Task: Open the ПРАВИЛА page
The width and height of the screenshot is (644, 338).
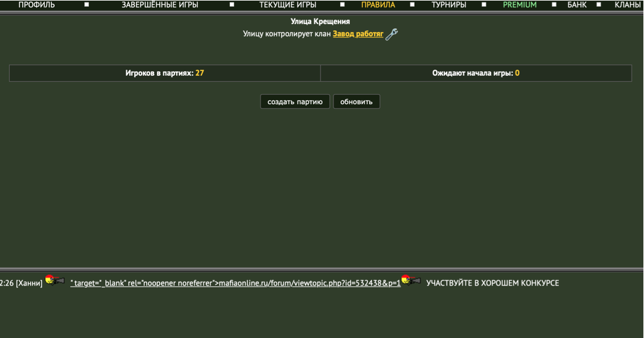Action: click(378, 5)
